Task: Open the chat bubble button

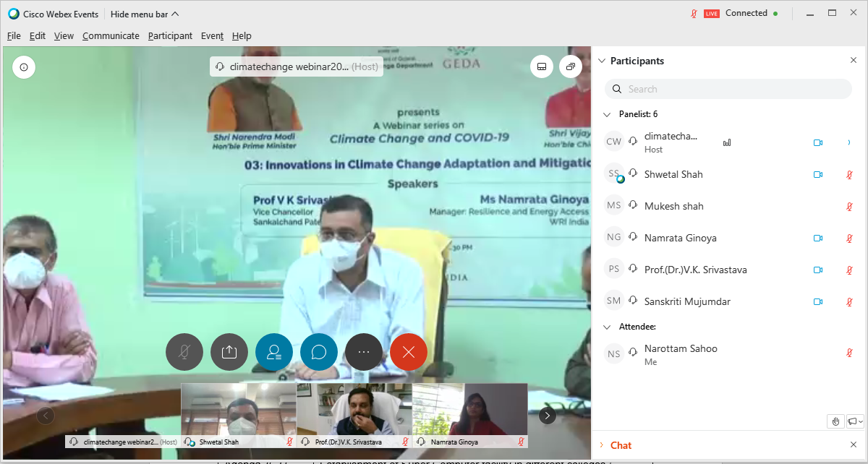Action: pyautogui.click(x=319, y=352)
